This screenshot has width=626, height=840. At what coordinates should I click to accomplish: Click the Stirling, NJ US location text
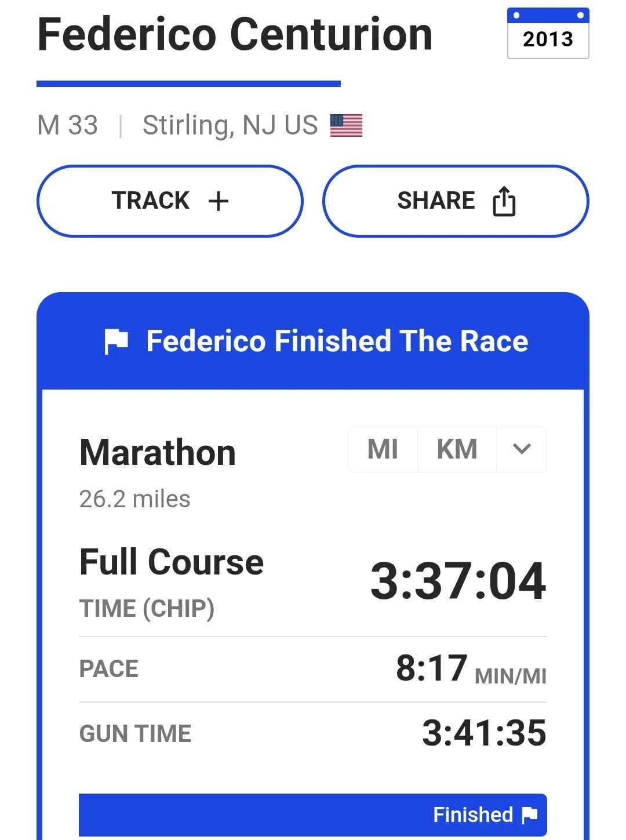pos(230,125)
